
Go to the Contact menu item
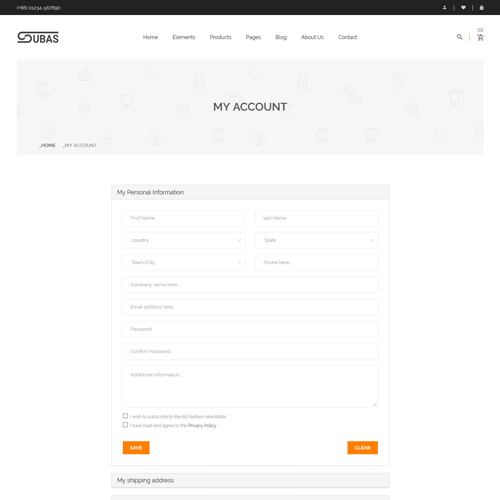[x=347, y=37]
